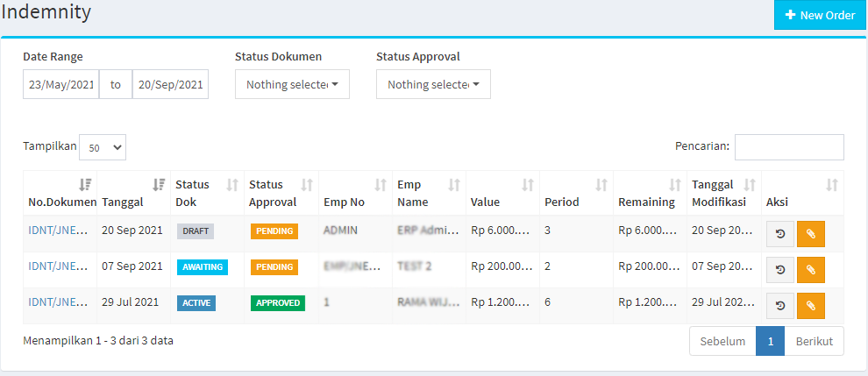Viewport: 868px width, 376px height.
Task: Click the APPROVED approval badge
Action: pos(278,303)
